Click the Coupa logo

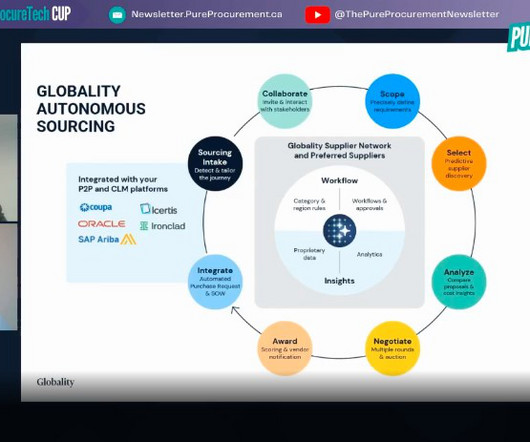[x=96, y=207]
